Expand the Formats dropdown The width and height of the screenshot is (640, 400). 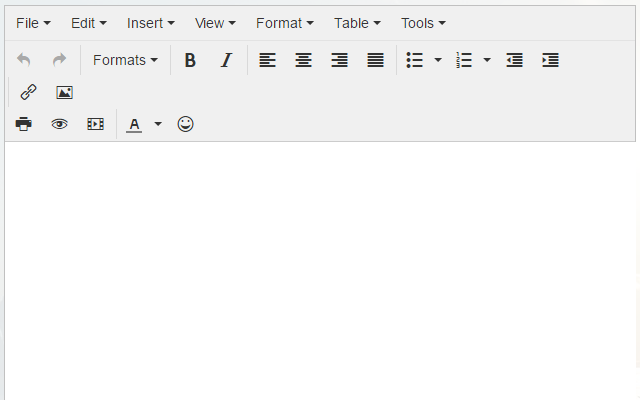[x=125, y=60]
